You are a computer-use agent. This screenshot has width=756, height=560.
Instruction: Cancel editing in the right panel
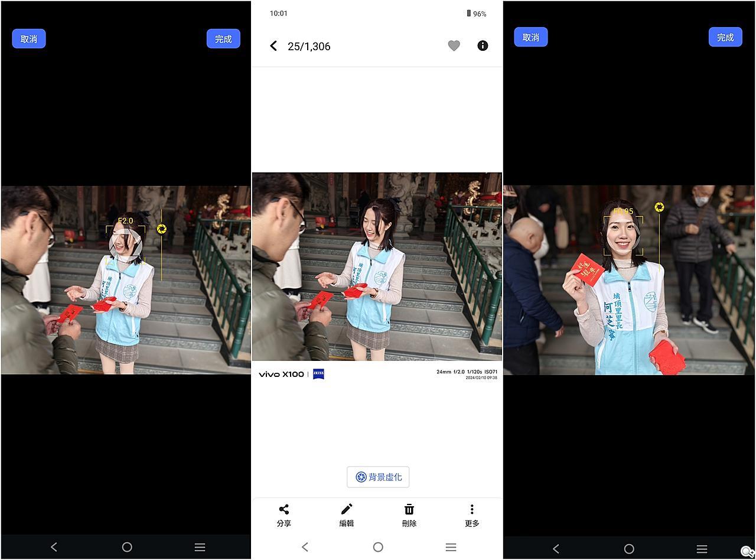click(x=530, y=37)
